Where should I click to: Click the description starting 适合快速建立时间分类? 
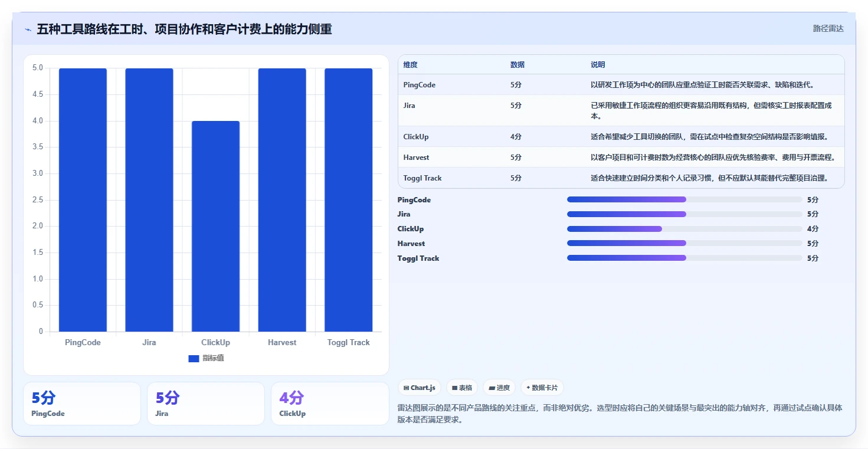(710, 178)
